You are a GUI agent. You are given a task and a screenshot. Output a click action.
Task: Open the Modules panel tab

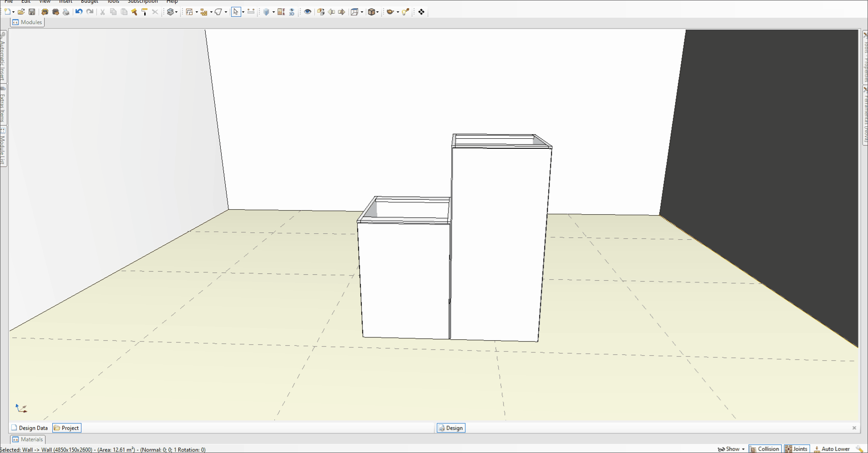click(x=27, y=22)
